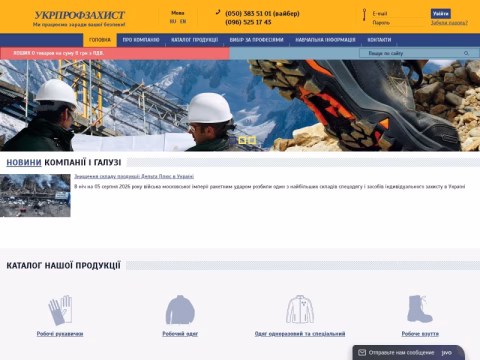This screenshot has width=480, height=360.
Task: Open Одяг одноразовий та спеціальний link
Action: point(300,334)
